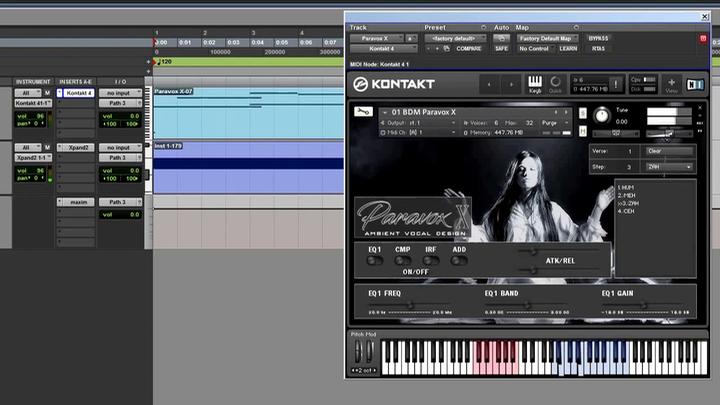Click the COMPARE button

tap(469, 49)
